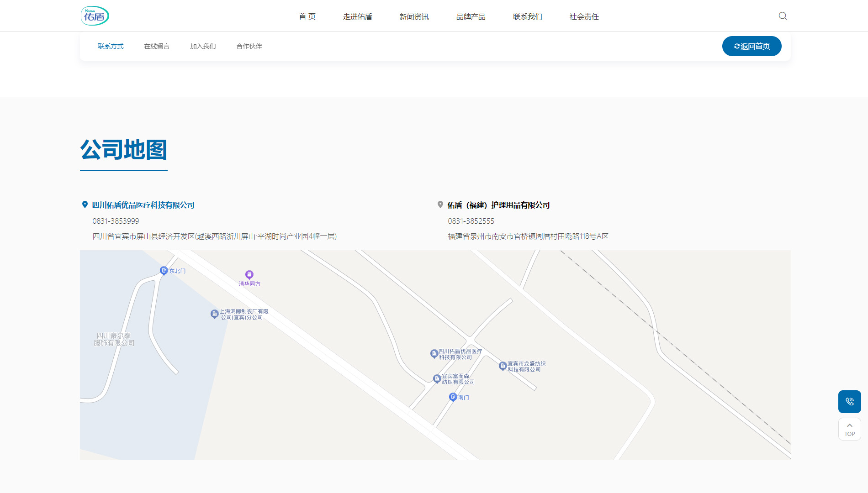868x493 pixels.
Task: Open the 首页 menu item
Action: coord(307,16)
